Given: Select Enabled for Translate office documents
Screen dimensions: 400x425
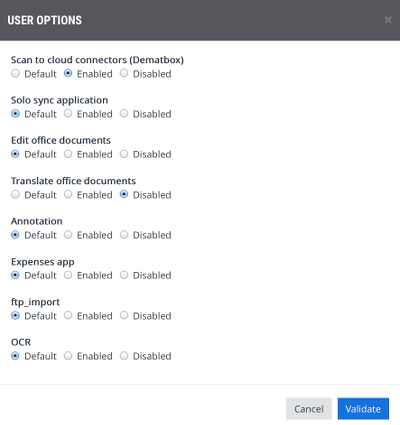Looking at the screenshot, I should click(68, 194).
